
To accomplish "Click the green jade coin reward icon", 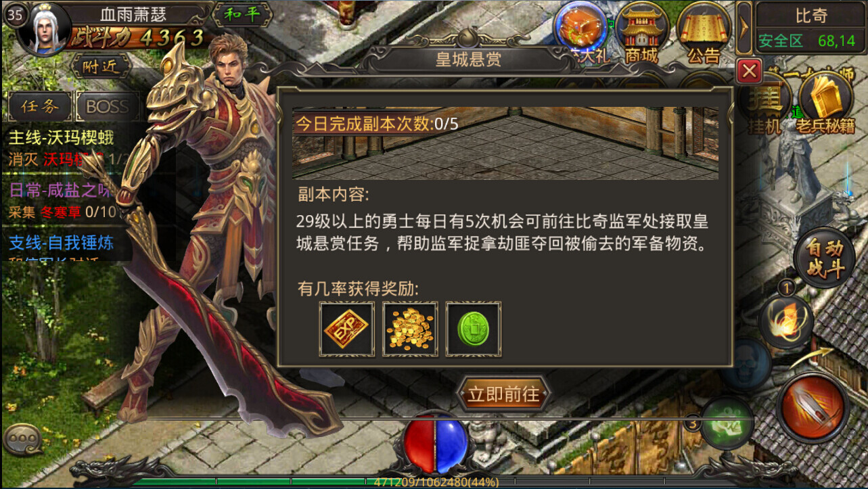I will (x=474, y=329).
